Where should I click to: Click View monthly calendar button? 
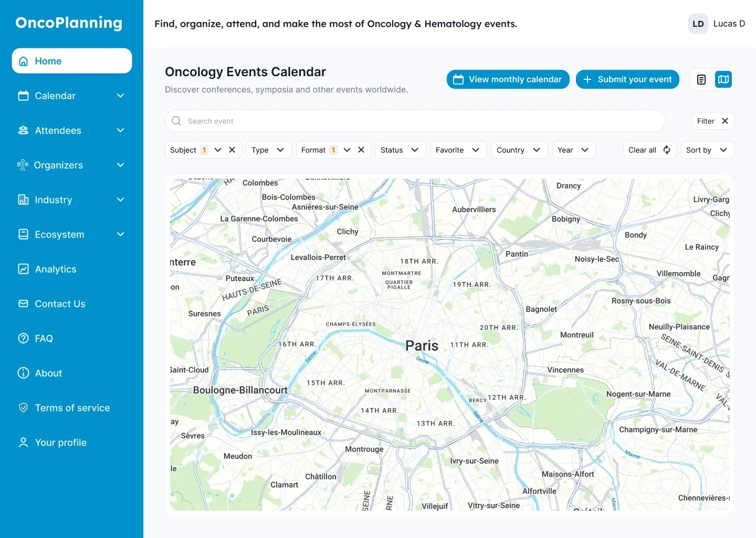tap(508, 79)
